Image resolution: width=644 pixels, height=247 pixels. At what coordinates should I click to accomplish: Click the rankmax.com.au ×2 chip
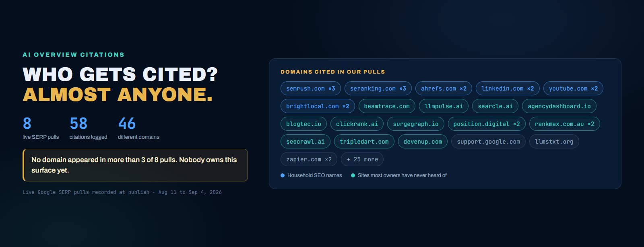(564, 124)
